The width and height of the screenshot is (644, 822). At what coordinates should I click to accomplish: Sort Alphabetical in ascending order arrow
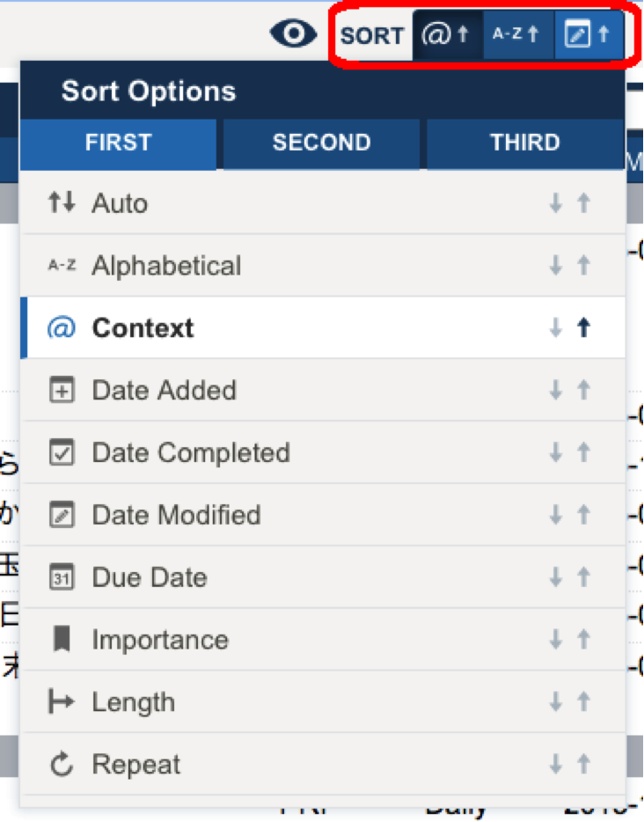pyautogui.click(x=583, y=266)
